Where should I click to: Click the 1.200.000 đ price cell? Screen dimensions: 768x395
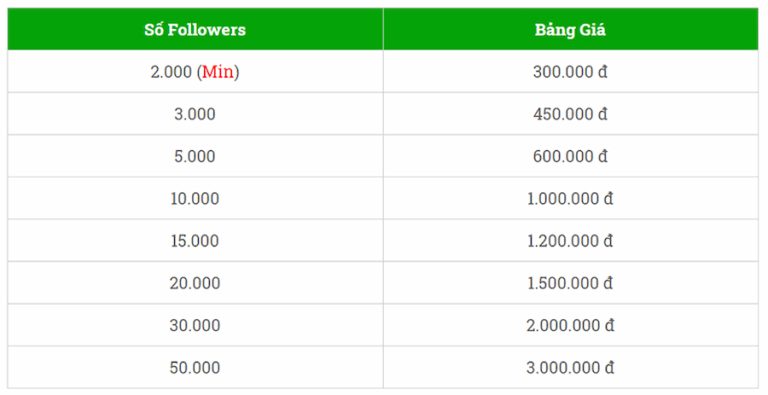[571, 240]
